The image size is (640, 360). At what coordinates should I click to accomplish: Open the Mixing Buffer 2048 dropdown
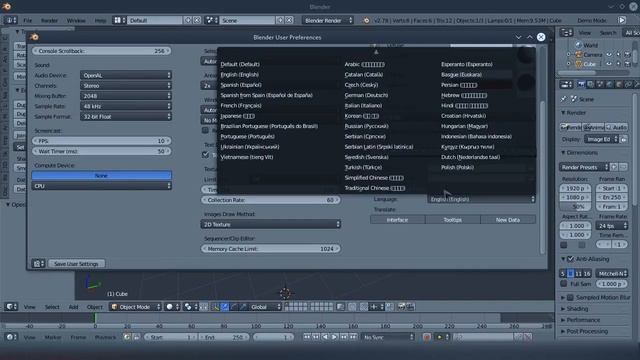(x=126, y=96)
